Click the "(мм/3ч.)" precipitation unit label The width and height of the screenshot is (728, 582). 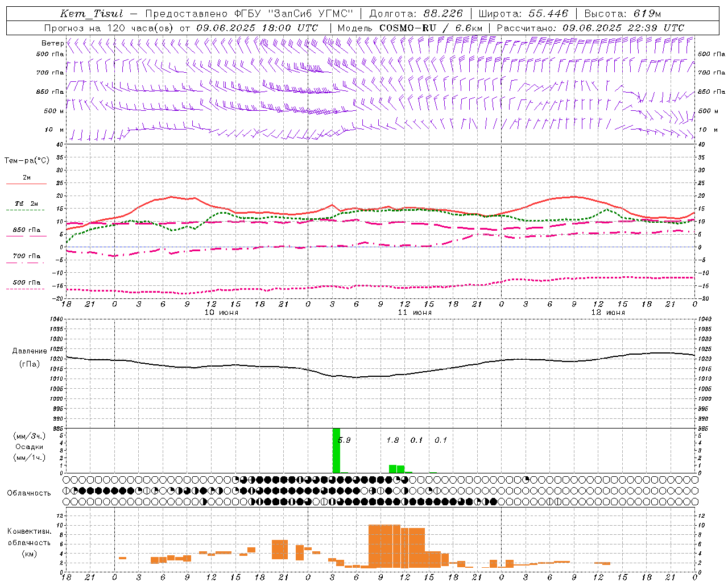29,436
